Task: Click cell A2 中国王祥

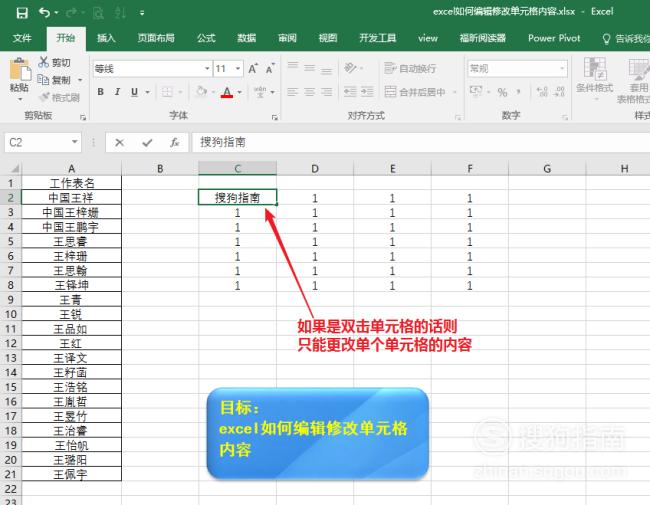Action: (71, 198)
